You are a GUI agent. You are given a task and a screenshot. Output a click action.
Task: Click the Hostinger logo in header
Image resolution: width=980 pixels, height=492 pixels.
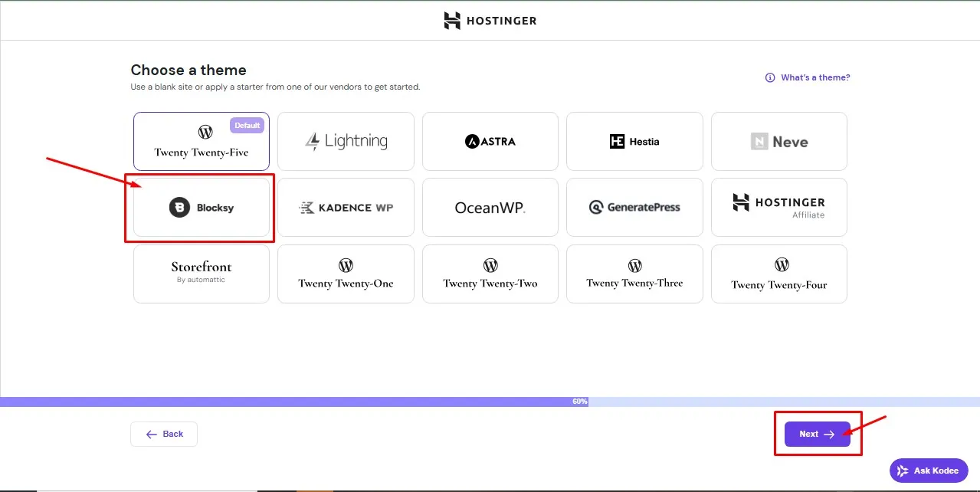point(490,21)
